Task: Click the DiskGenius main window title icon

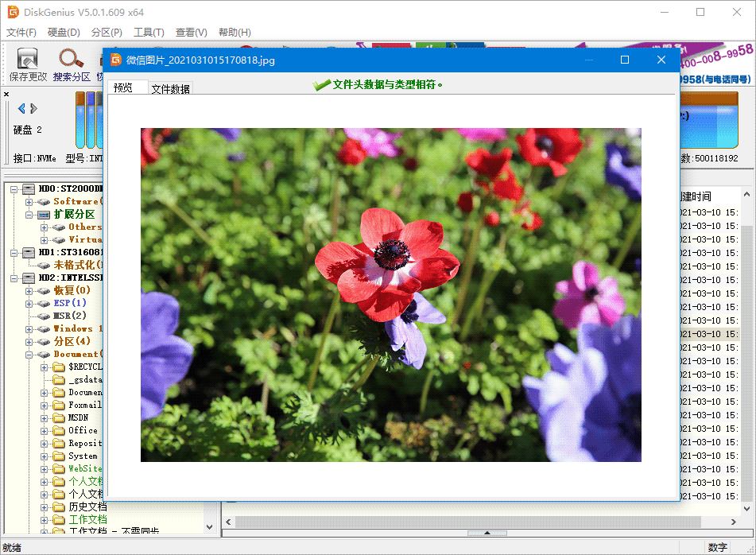Action: [13, 12]
